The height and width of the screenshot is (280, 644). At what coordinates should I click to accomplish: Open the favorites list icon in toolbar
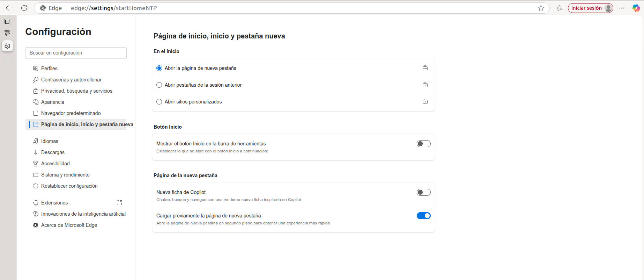pos(560,8)
